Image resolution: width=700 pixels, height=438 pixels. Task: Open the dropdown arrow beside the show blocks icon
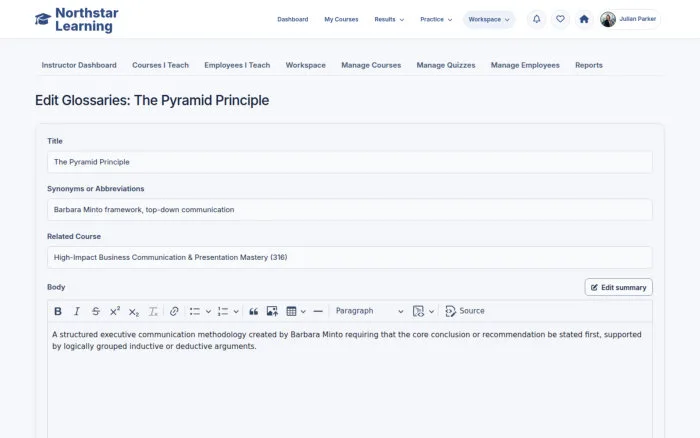click(x=431, y=312)
